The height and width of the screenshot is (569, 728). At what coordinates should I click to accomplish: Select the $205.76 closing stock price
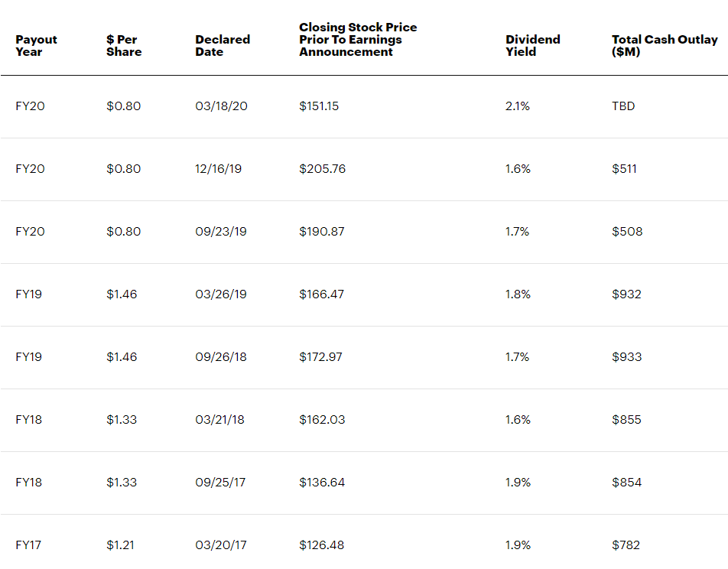coord(322,169)
